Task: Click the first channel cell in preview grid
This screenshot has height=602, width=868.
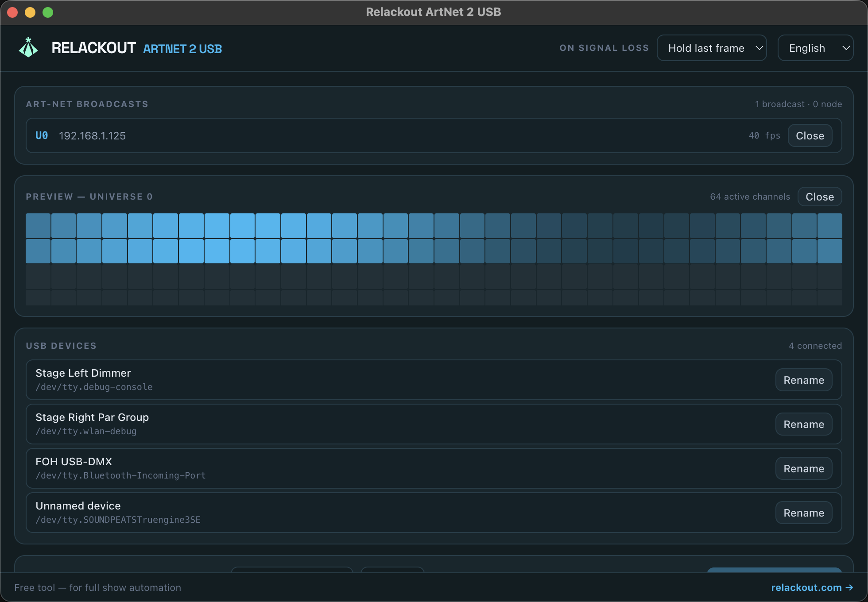Action: pyautogui.click(x=38, y=226)
